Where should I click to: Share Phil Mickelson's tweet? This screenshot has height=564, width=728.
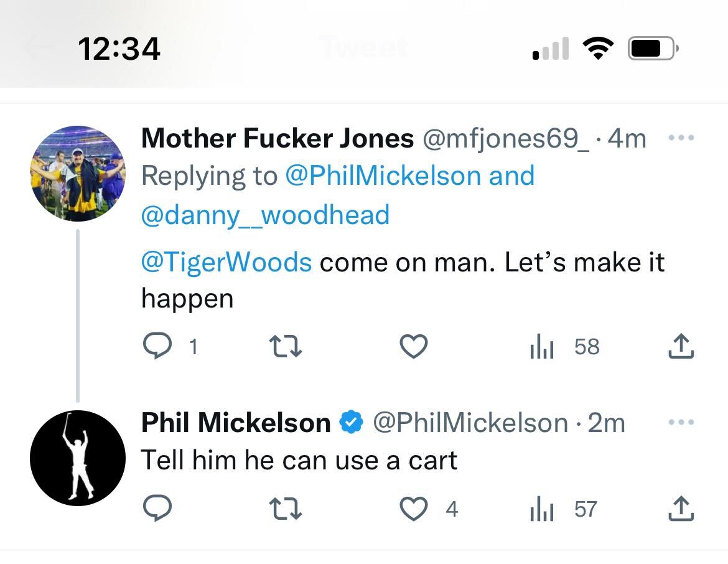tap(681, 509)
